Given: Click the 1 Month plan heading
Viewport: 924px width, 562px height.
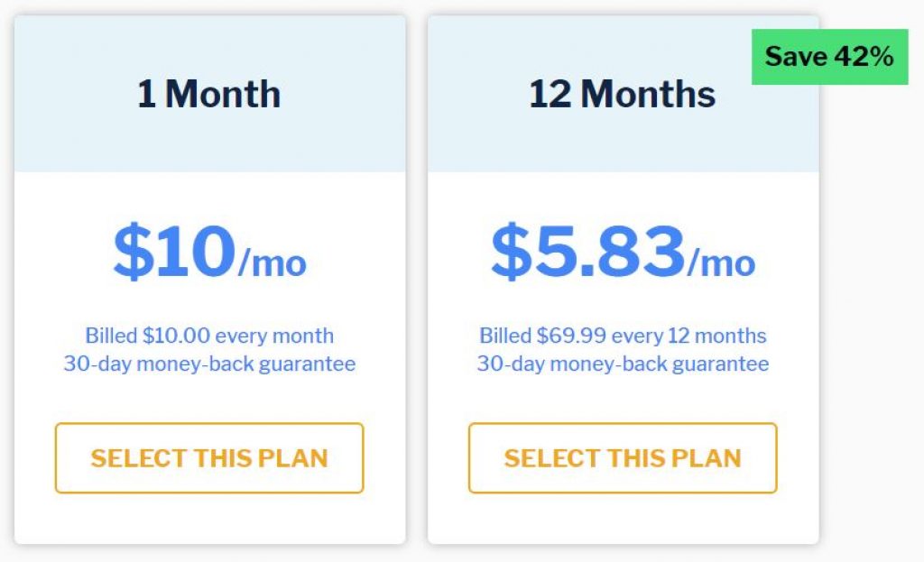Looking at the screenshot, I should tap(209, 94).
